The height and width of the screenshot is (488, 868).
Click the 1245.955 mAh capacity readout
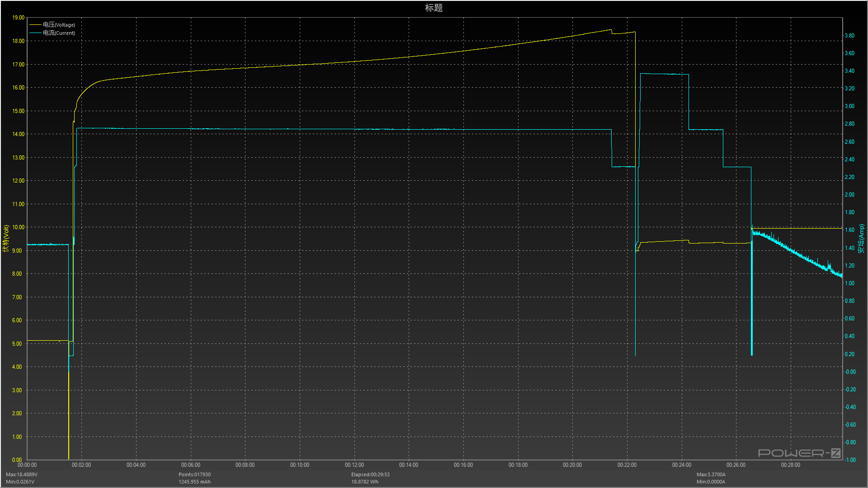coord(194,482)
